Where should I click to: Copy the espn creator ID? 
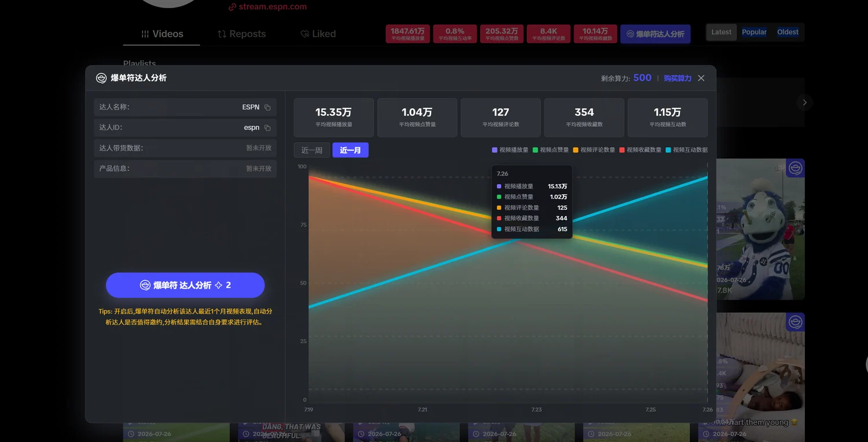point(267,127)
